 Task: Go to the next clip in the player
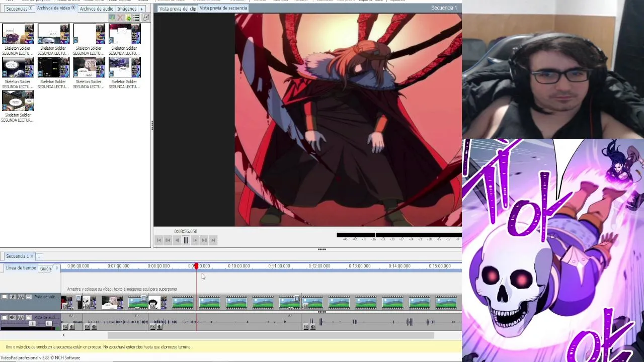204,240
